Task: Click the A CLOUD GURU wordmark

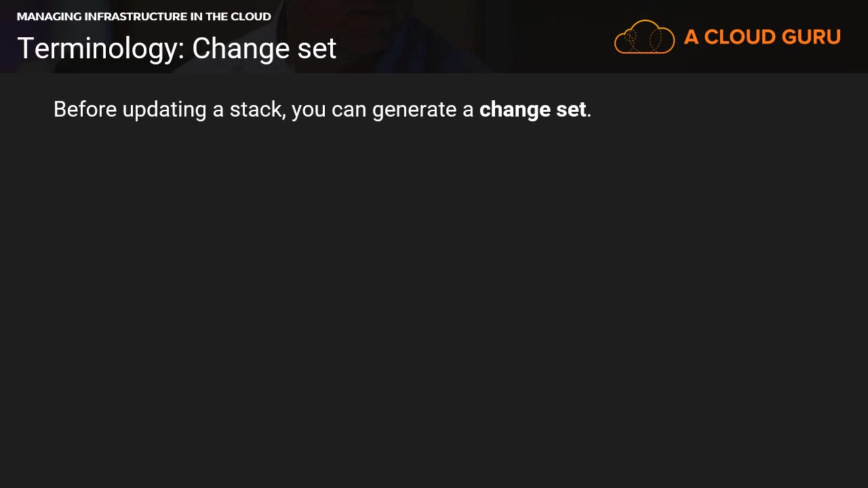Action: (x=762, y=37)
